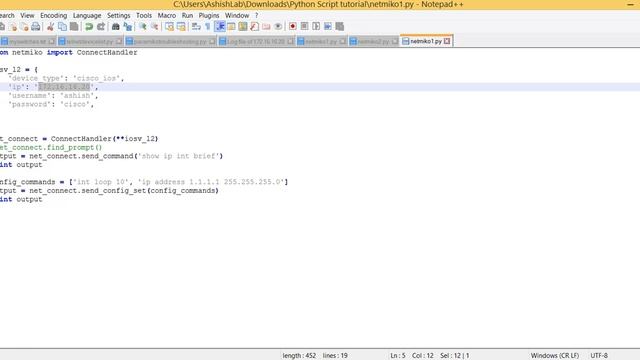Open the Replace dialog from the toolbar

(128, 27)
